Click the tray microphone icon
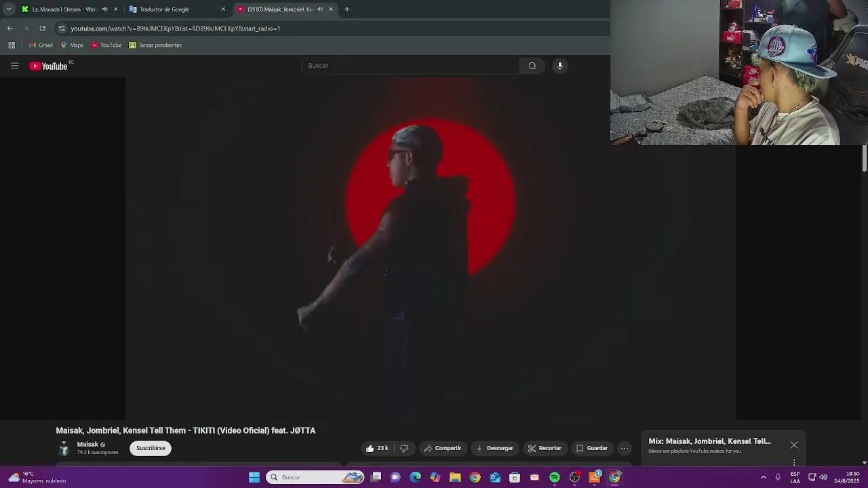This screenshot has width=868, height=488. pos(778,477)
